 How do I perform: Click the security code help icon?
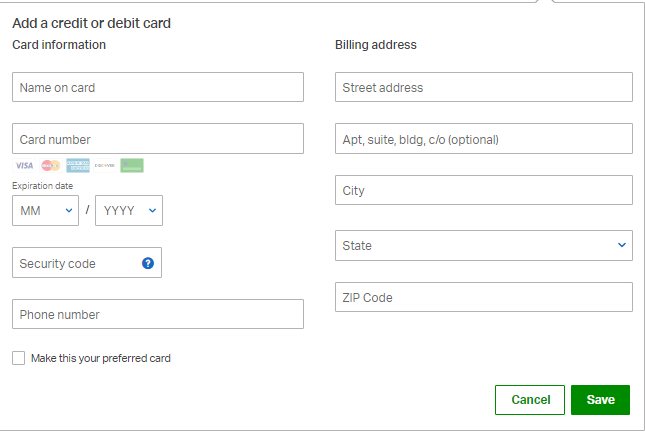148,263
